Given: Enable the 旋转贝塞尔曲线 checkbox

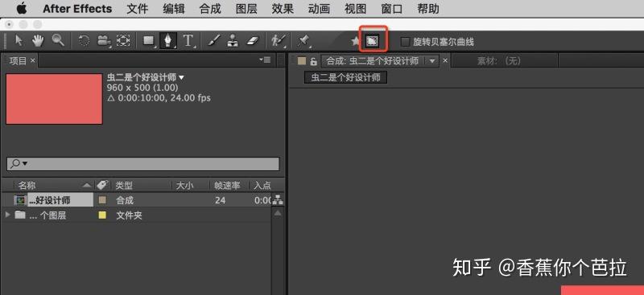Looking at the screenshot, I should (406, 42).
